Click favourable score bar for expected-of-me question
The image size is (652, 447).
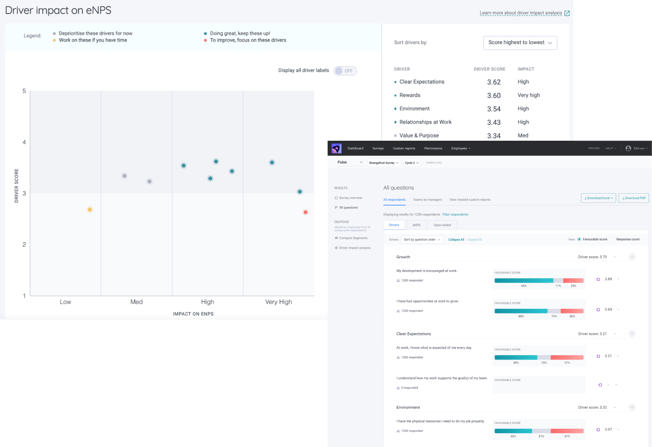[539, 358]
